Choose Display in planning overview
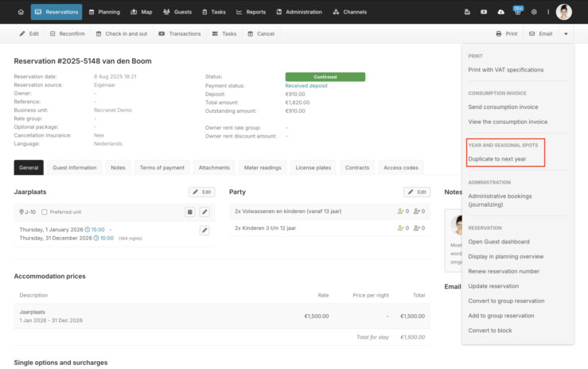Screen dimensions: 588x369 [505, 257]
